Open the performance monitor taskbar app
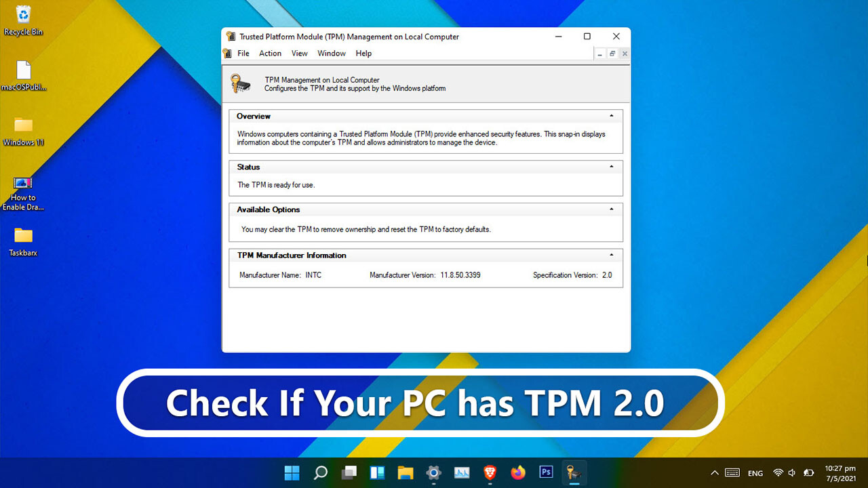 [462, 472]
